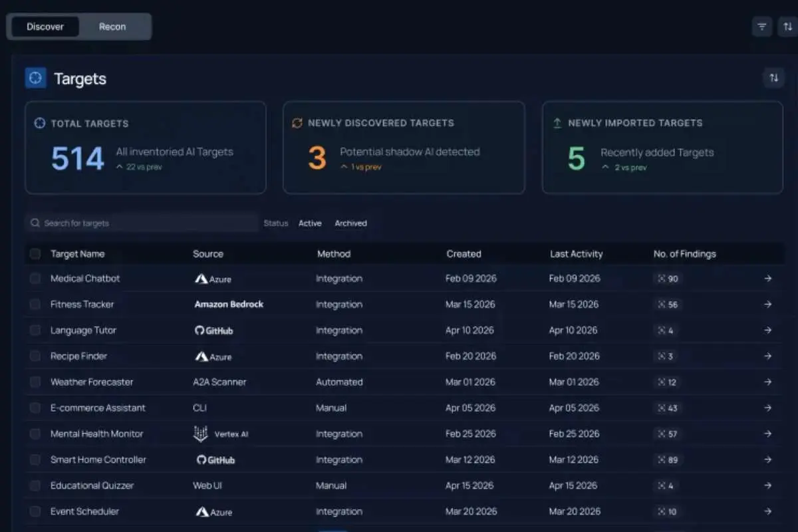798x532 pixels.
Task: Click the top-bar sort arrows icon
Action: [787, 27]
